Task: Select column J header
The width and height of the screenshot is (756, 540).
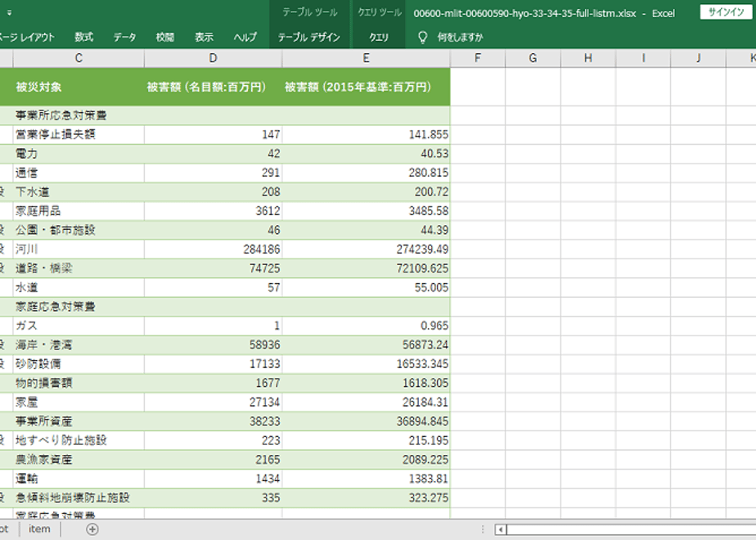Action: [699, 58]
